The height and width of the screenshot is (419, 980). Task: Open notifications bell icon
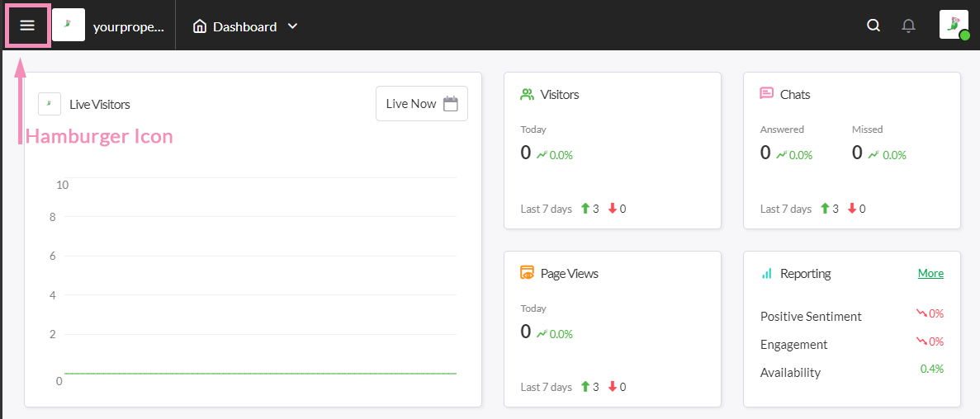[909, 26]
